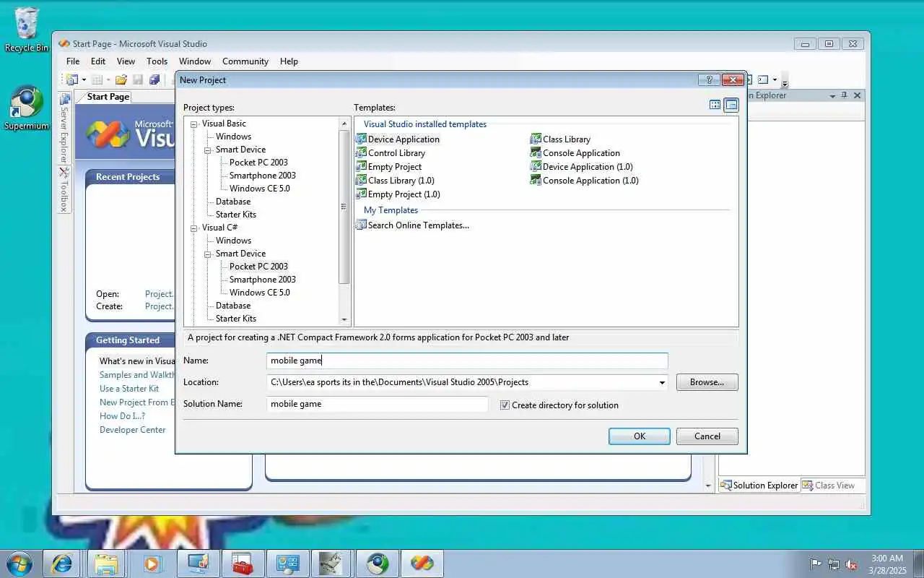Switch templates to large icons view
Image resolution: width=924 pixels, height=578 pixels.
pos(715,105)
